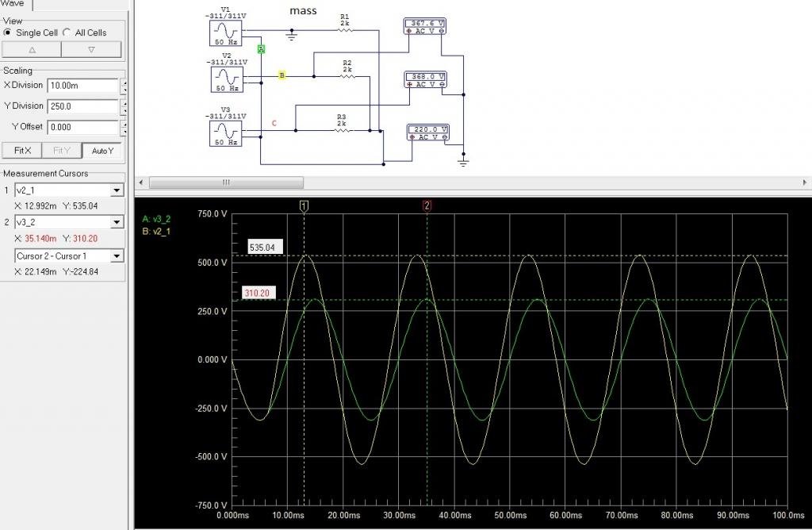This screenshot has height=530, width=812.
Task: Select the V2 sine voltage source
Action: 227,80
